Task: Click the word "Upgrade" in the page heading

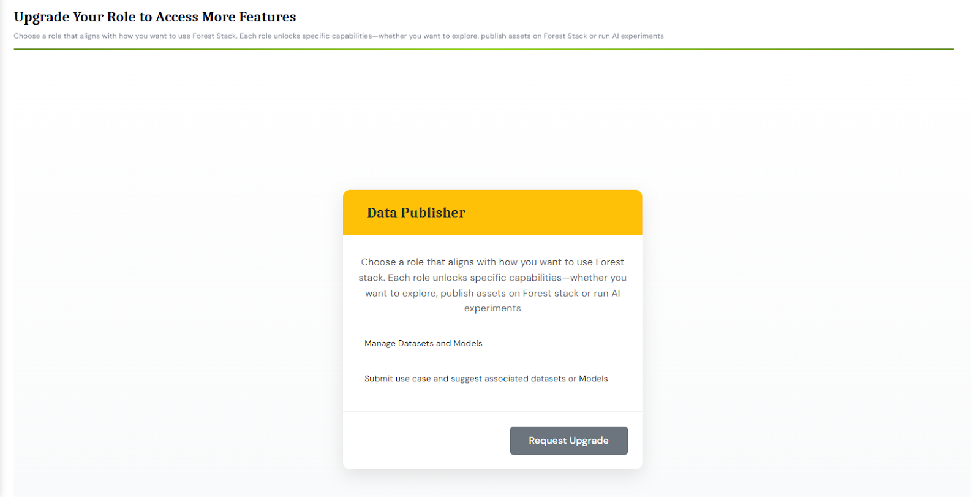Action: [42, 17]
